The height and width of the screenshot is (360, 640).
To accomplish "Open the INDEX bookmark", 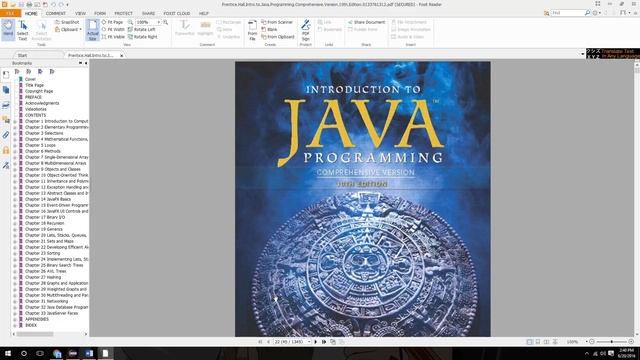I will click(31, 325).
